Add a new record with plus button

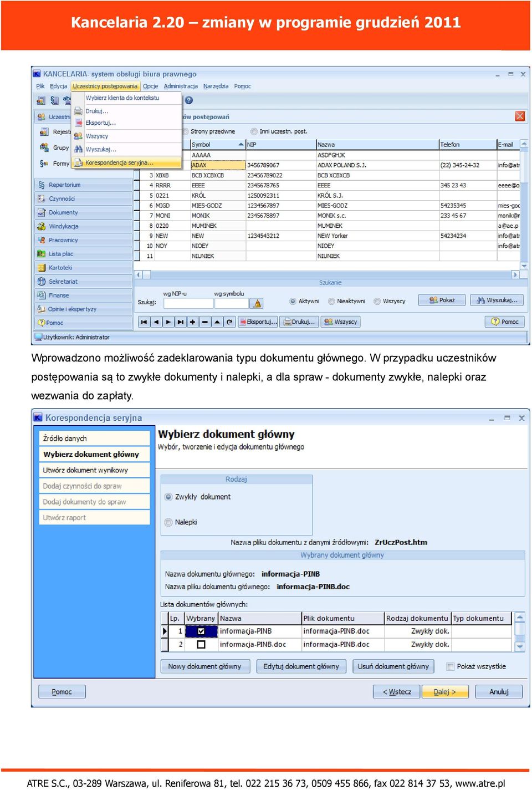coord(193,322)
